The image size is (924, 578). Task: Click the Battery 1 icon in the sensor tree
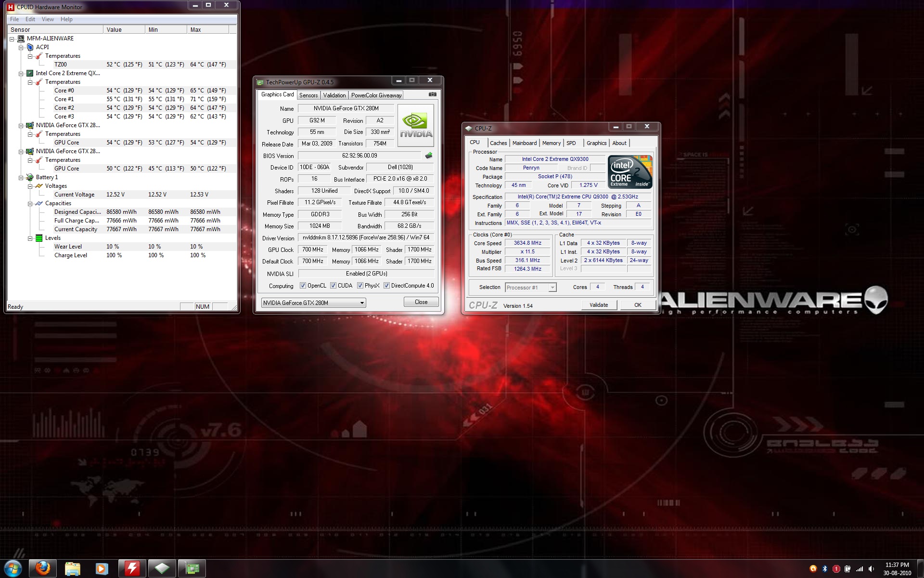tap(30, 177)
